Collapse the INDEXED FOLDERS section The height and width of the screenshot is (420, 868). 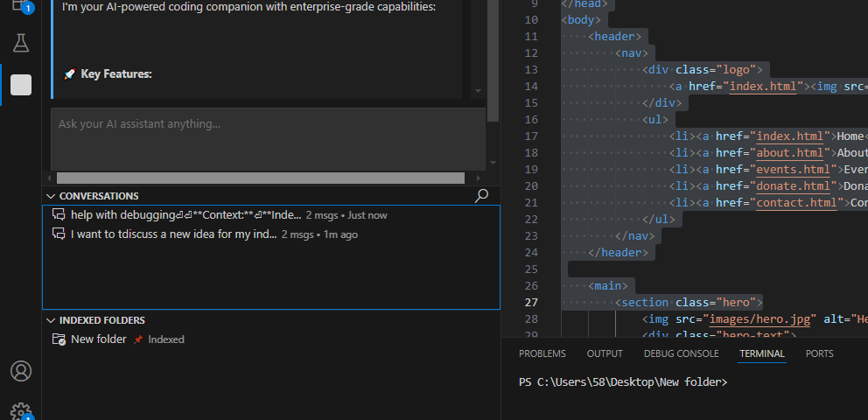coord(50,320)
